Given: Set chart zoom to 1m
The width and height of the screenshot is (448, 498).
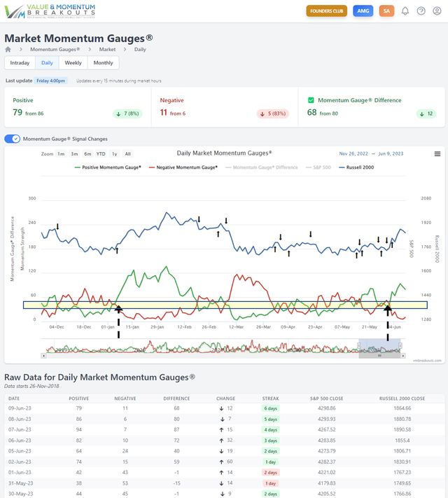Looking at the screenshot, I should click(x=61, y=154).
